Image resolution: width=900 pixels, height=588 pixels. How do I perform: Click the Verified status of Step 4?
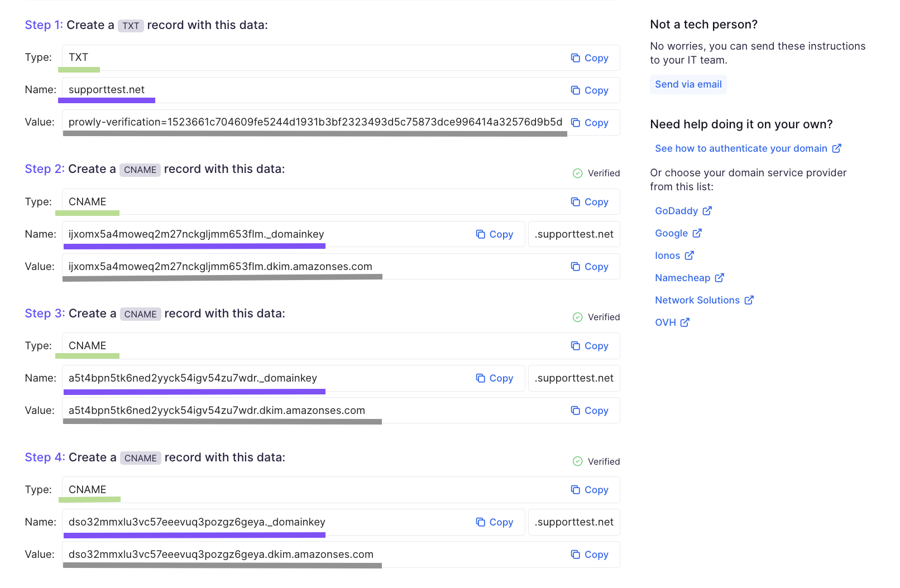pos(596,461)
